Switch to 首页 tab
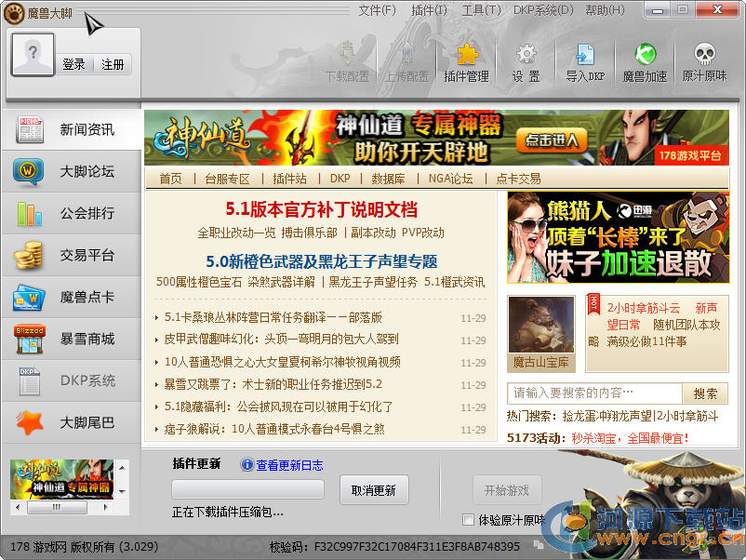Screen dimensions: 746x560 (170, 179)
